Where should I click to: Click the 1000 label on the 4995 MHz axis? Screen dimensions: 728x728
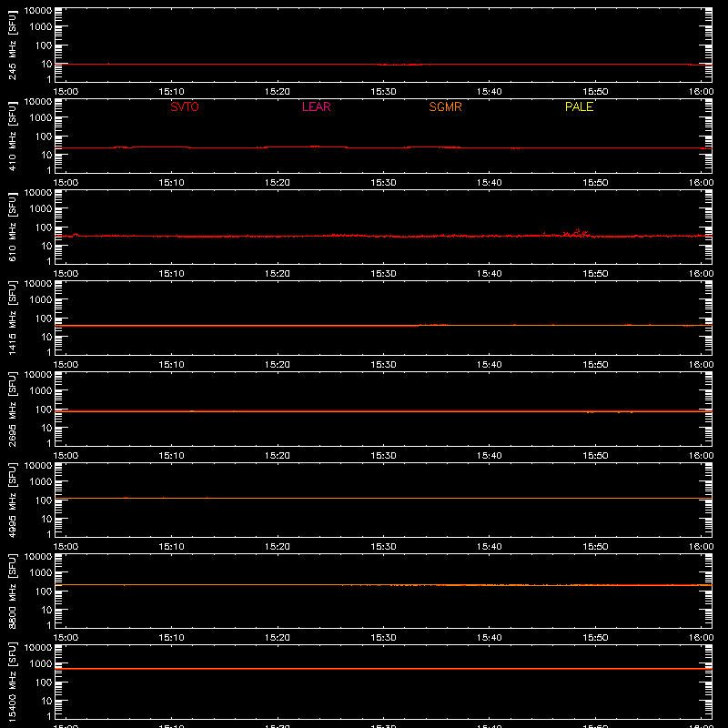(41, 481)
